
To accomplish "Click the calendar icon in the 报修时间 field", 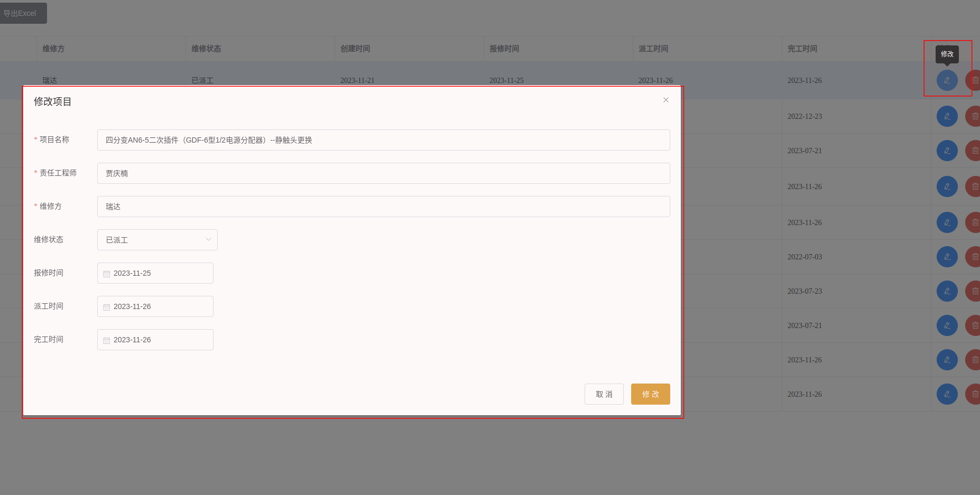I will click(x=107, y=274).
